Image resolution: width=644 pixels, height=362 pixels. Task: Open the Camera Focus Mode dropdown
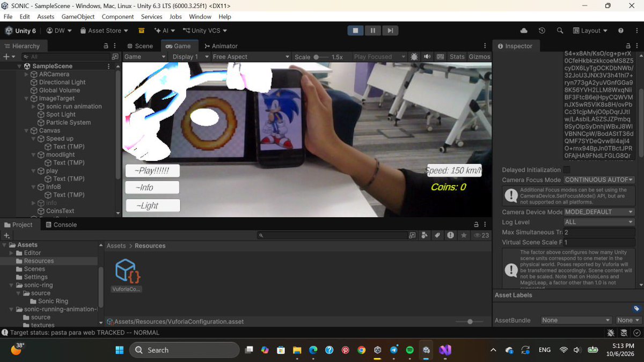pyautogui.click(x=599, y=180)
